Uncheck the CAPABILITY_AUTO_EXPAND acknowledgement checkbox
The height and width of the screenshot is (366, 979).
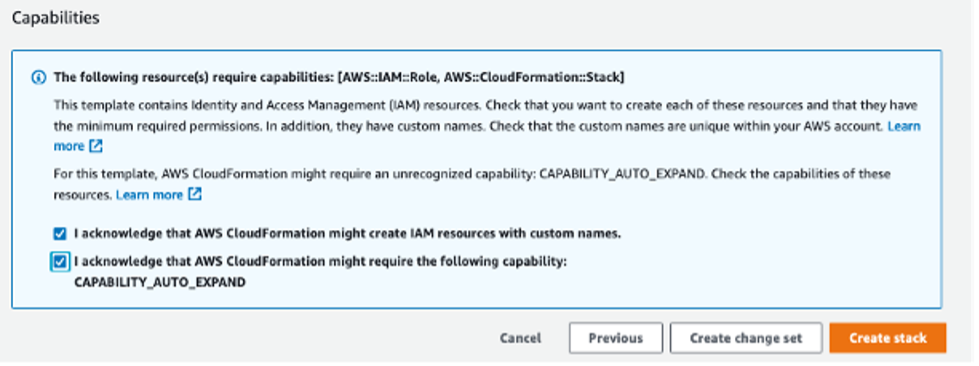[59, 262]
